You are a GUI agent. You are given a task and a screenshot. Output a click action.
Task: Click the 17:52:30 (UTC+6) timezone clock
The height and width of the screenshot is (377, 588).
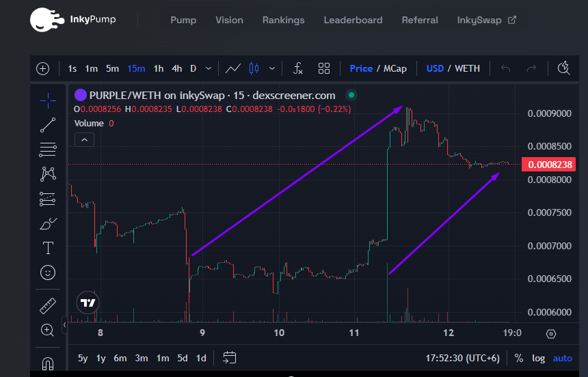pos(462,359)
